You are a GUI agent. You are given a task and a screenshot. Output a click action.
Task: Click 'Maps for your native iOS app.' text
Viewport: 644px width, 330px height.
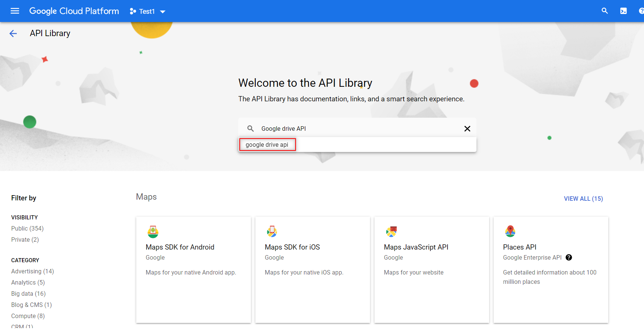point(304,272)
